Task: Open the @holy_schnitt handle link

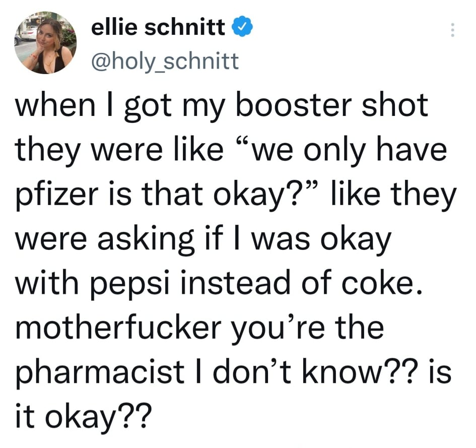Action: click(164, 61)
